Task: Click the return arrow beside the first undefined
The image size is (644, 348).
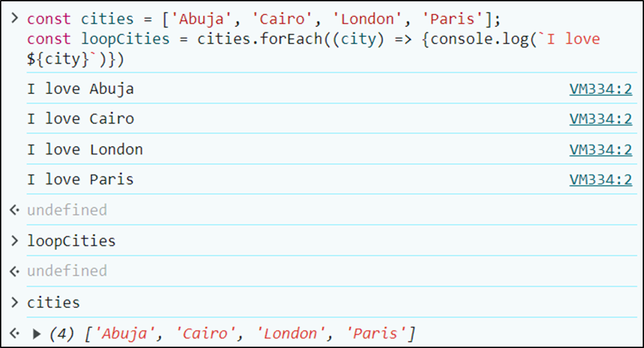Action: (x=14, y=211)
